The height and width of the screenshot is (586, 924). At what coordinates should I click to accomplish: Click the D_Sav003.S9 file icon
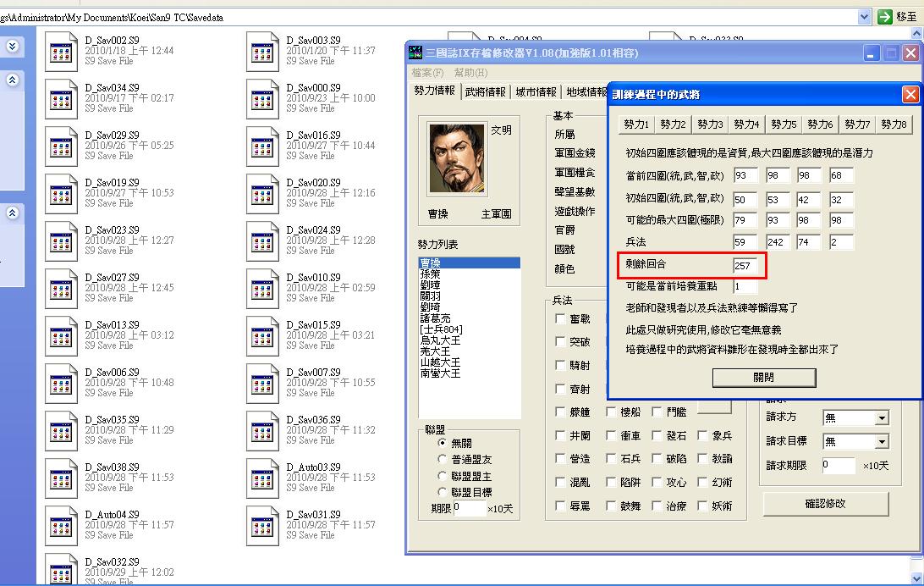[261, 51]
